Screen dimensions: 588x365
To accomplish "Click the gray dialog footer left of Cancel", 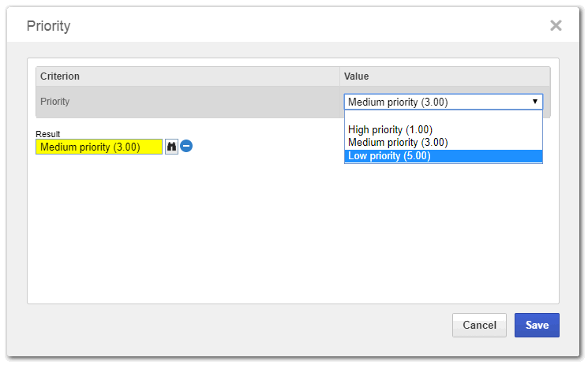I will [x=237, y=325].
